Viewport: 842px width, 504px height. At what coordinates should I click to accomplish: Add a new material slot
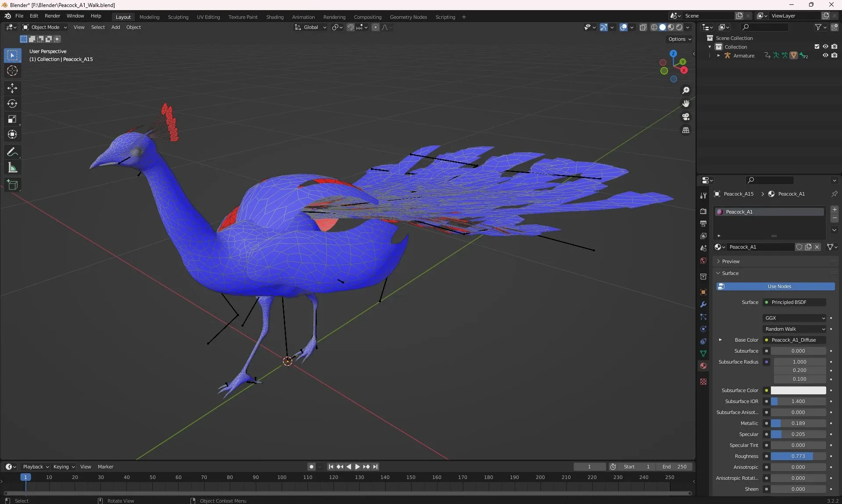[x=835, y=210]
